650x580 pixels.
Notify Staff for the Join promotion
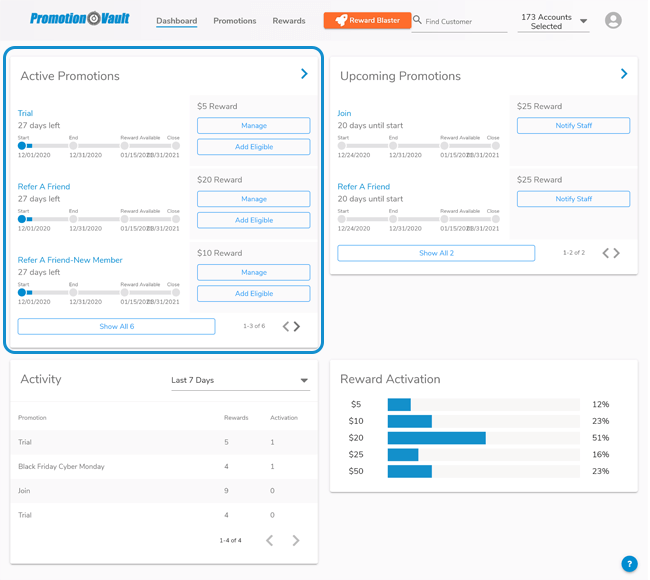coord(573,126)
